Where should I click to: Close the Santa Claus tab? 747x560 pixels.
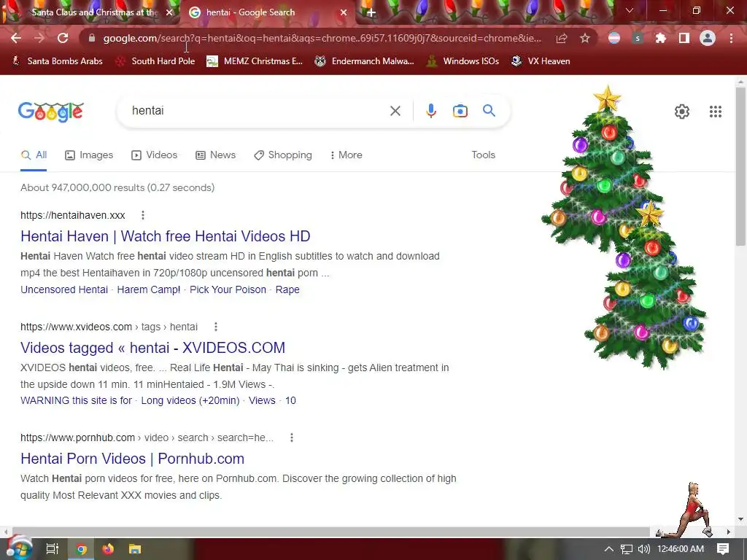click(169, 12)
